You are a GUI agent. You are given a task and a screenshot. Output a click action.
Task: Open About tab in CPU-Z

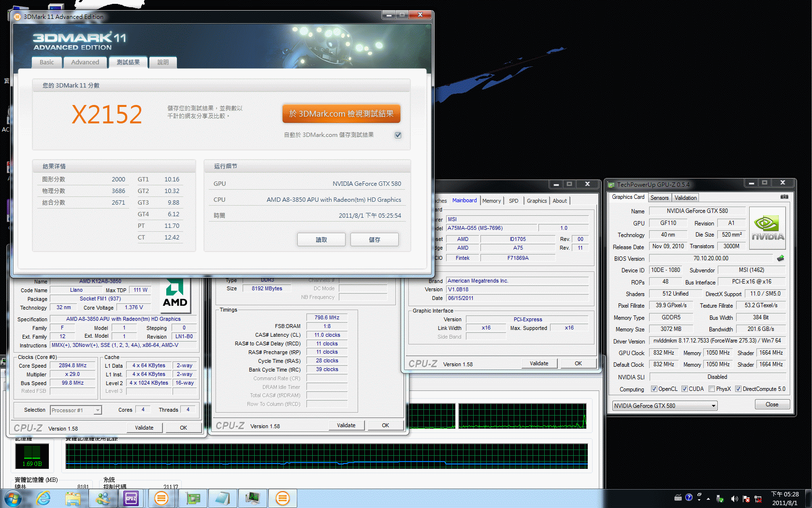click(x=560, y=201)
